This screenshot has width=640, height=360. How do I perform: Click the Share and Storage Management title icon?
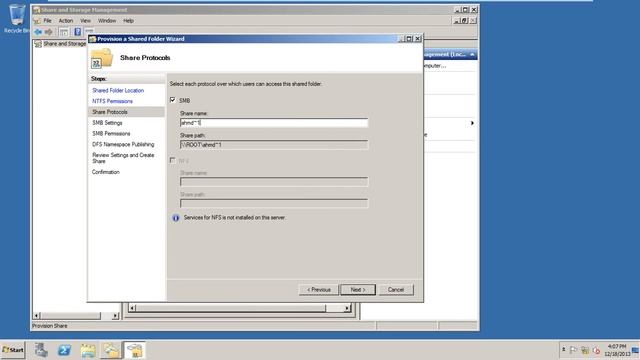point(37,10)
